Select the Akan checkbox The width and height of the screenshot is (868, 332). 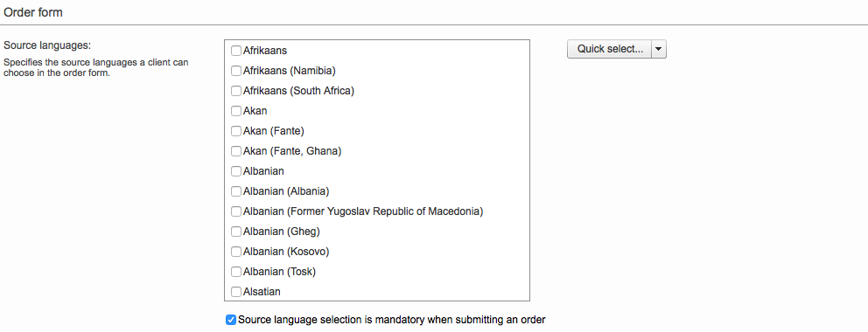[x=236, y=111]
